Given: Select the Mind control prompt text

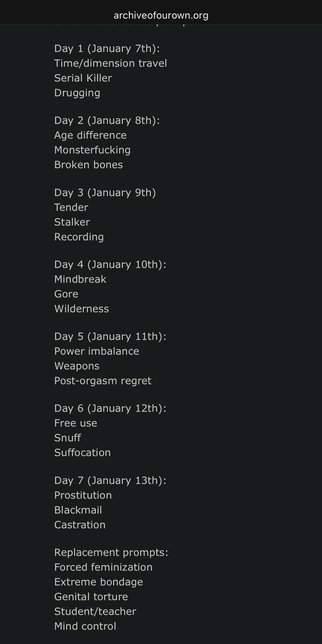Looking at the screenshot, I should [85, 626].
